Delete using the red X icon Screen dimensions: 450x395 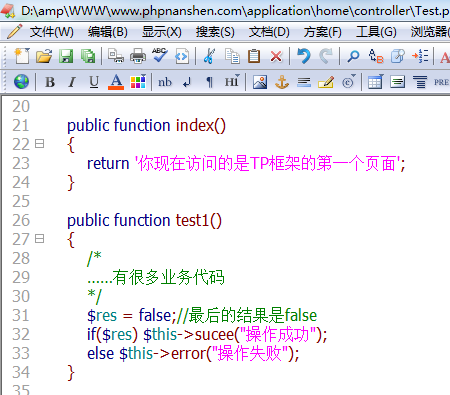[x=276, y=56]
